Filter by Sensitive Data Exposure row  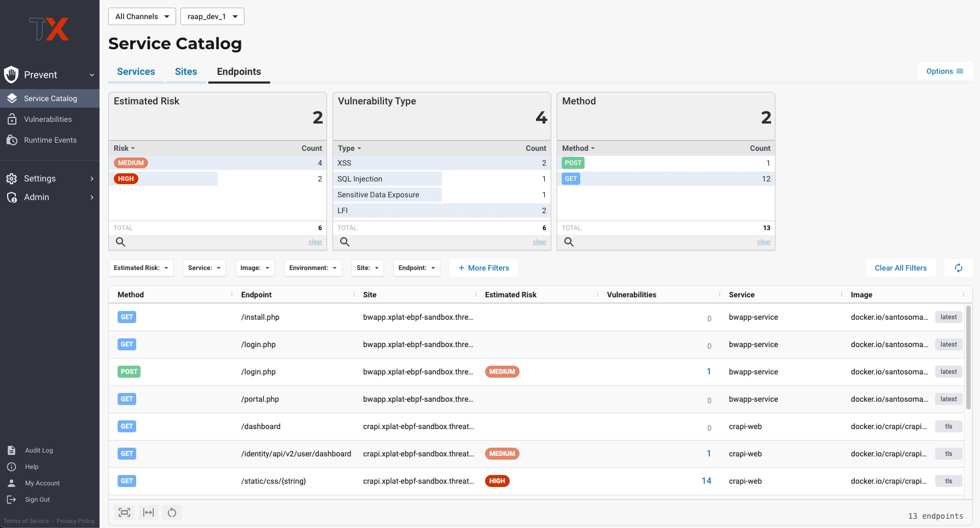click(x=442, y=195)
